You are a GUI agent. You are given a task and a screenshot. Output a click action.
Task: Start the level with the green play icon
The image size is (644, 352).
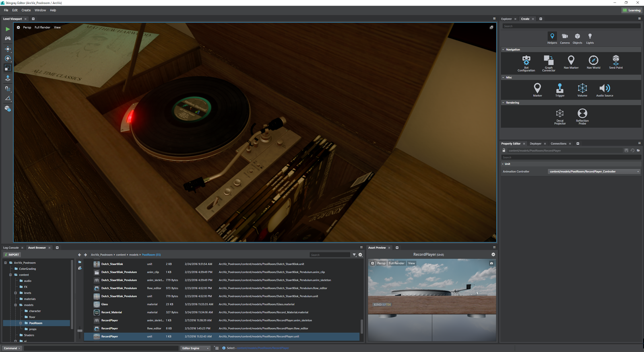tap(8, 29)
